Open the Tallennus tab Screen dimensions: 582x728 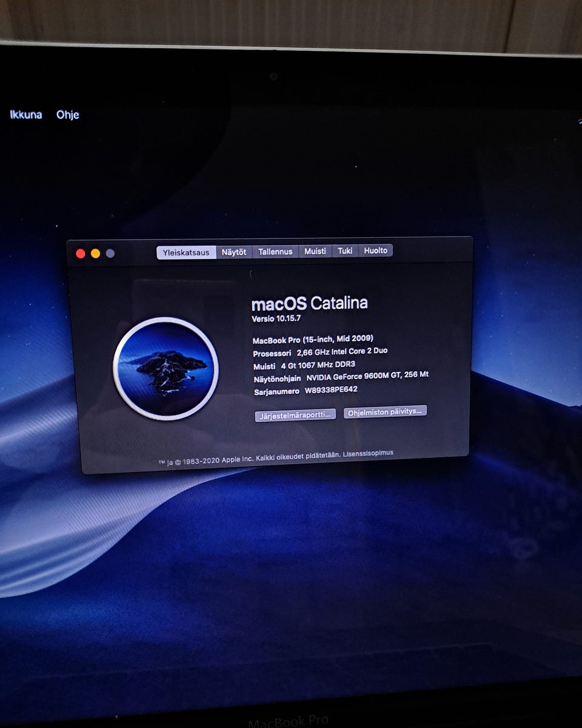[275, 251]
